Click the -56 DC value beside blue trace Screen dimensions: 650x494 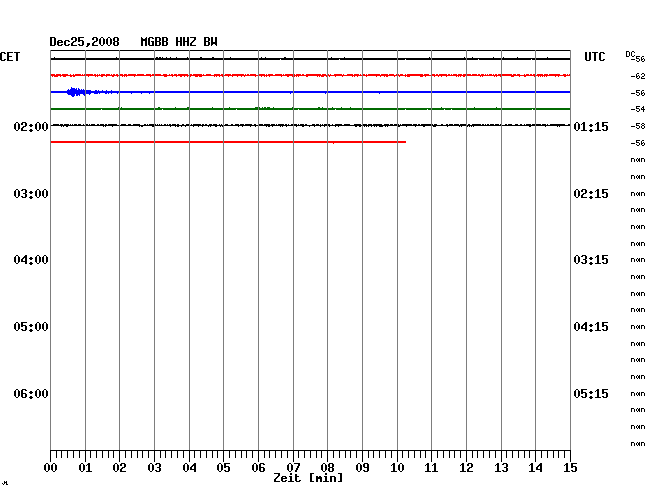click(638, 93)
